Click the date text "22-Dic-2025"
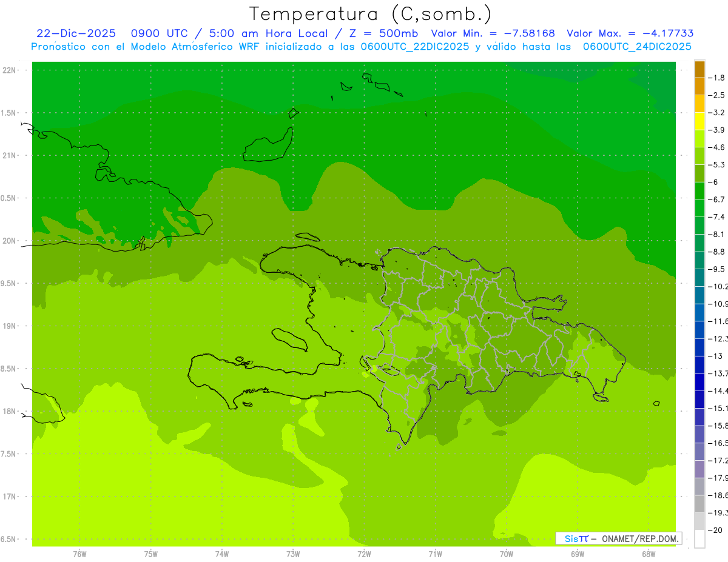Screen dimensions: 728x562 coord(76,33)
